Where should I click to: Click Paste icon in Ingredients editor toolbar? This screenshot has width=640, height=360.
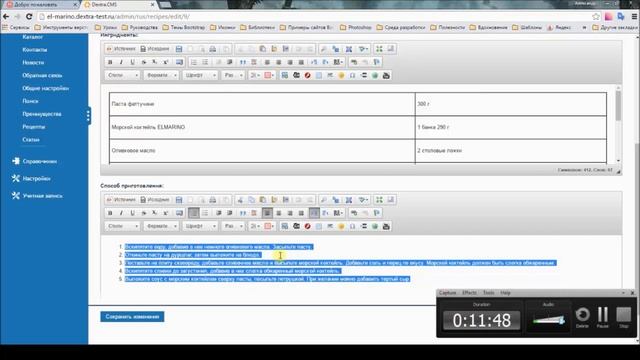(x=263, y=49)
